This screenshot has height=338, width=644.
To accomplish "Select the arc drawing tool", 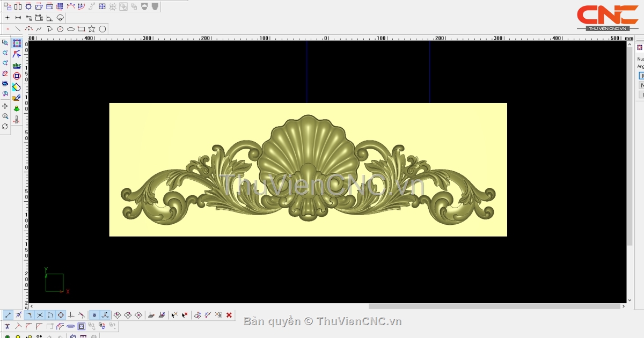I will click(28, 29).
